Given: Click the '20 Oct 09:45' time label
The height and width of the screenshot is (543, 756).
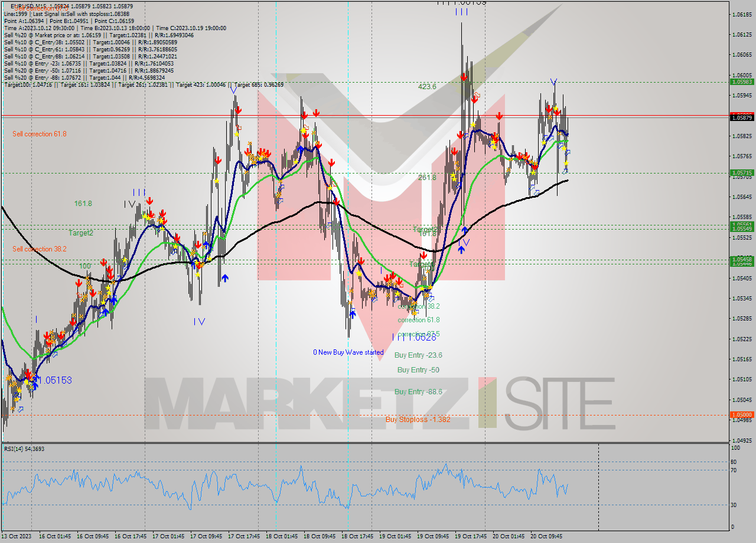Looking at the screenshot, I should [x=546, y=537].
